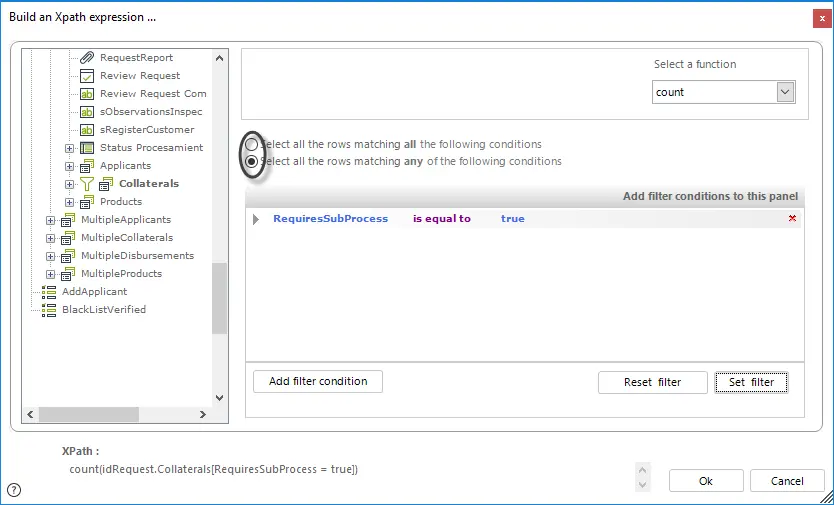Click the list icon beside AddApplicant

pos(48,292)
